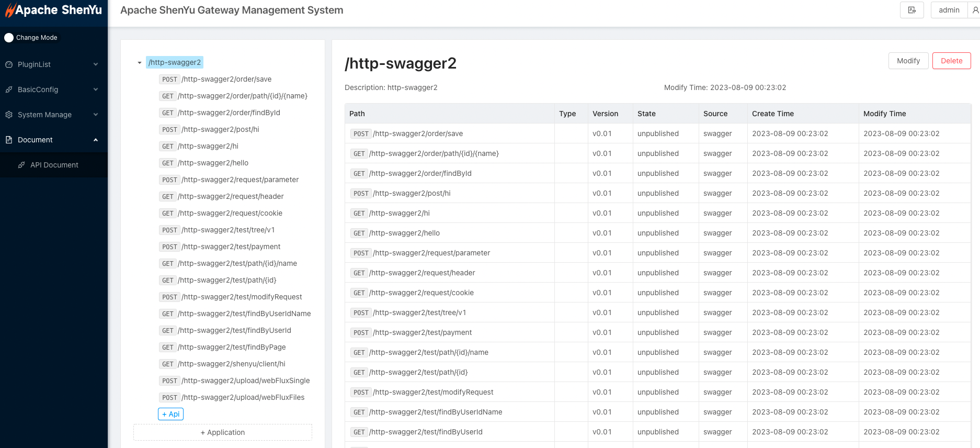Toggle the Change Mode switch

pyautogui.click(x=9, y=38)
